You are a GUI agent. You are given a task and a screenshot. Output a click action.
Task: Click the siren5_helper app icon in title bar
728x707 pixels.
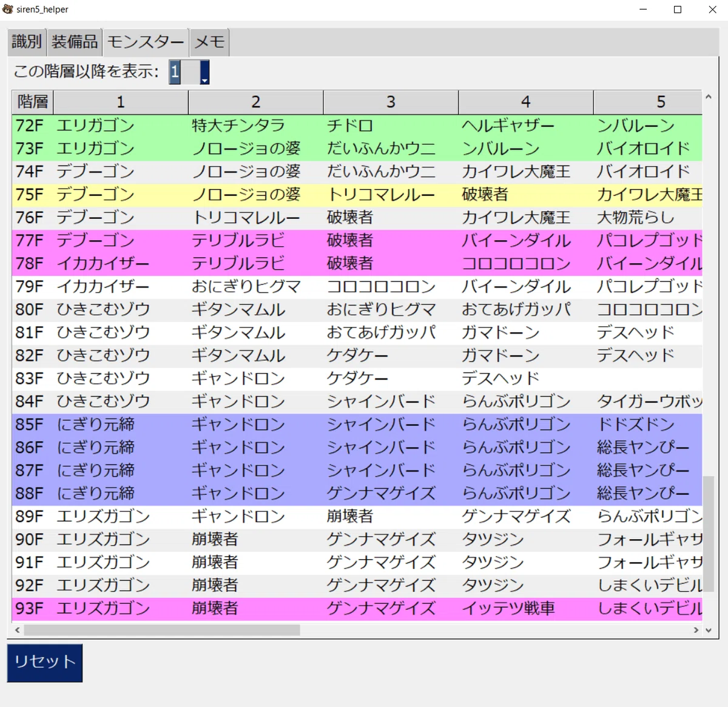[8, 9]
